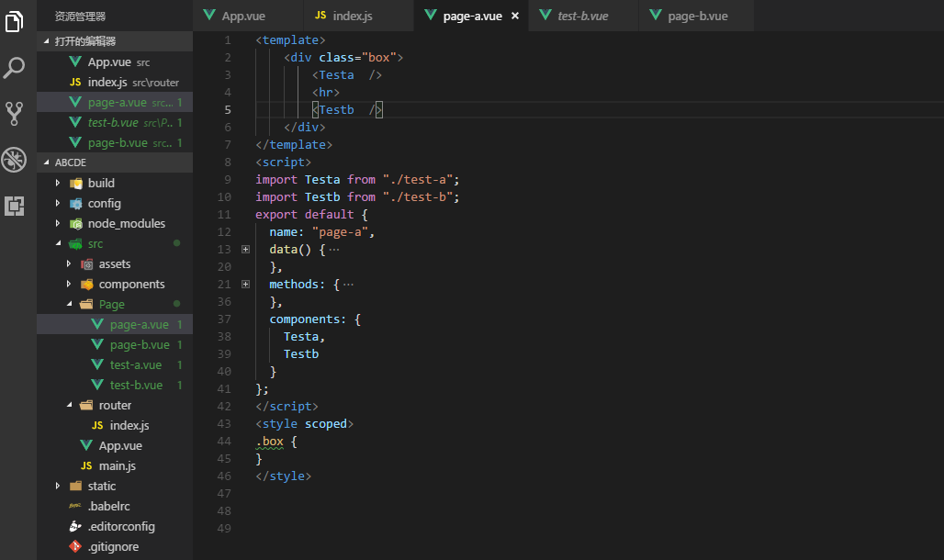Click the components folder icon

86,285
